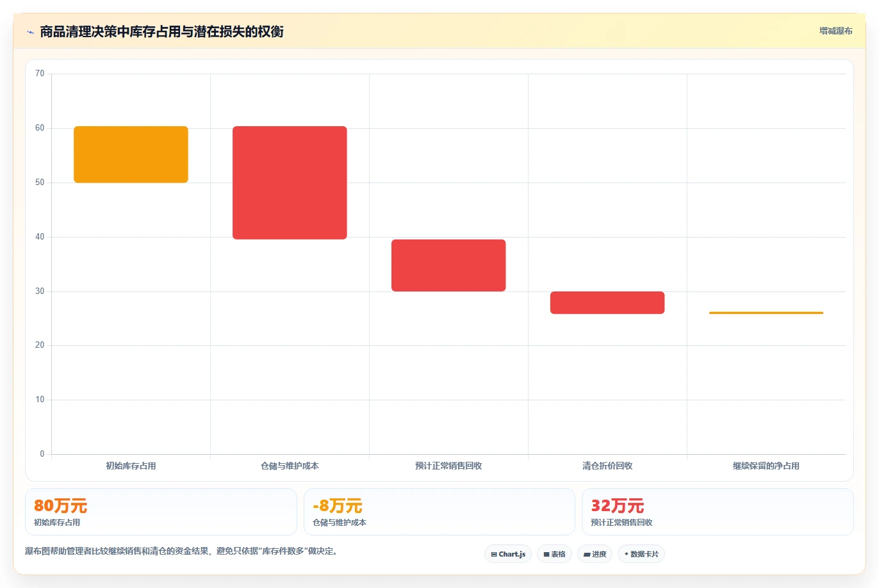Click x-axis label 继续保留的净占用
This screenshot has width=879, height=588.
click(x=766, y=466)
